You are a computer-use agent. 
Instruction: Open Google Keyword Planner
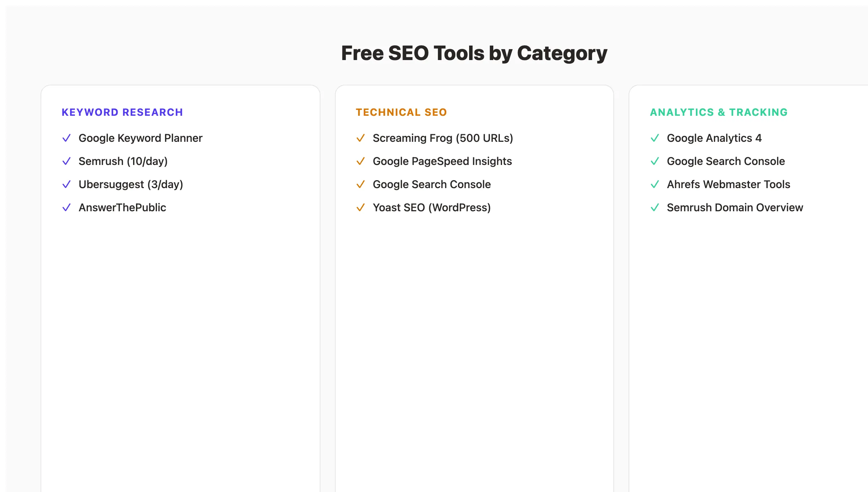[140, 138]
